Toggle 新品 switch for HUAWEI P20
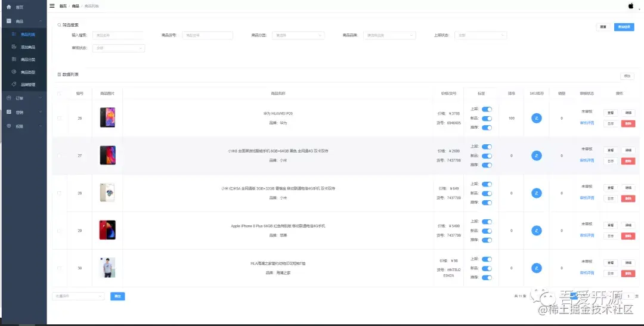 click(x=487, y=118)
